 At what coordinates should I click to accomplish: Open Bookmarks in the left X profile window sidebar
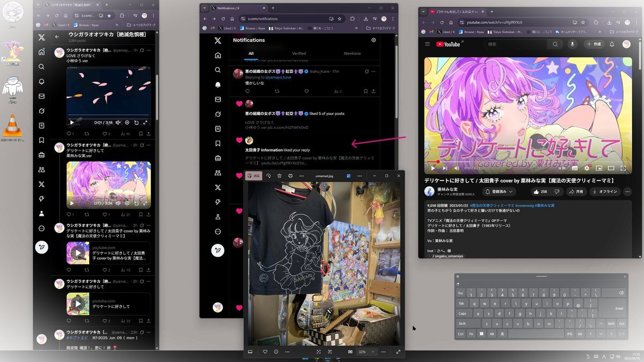coord(41,140)
